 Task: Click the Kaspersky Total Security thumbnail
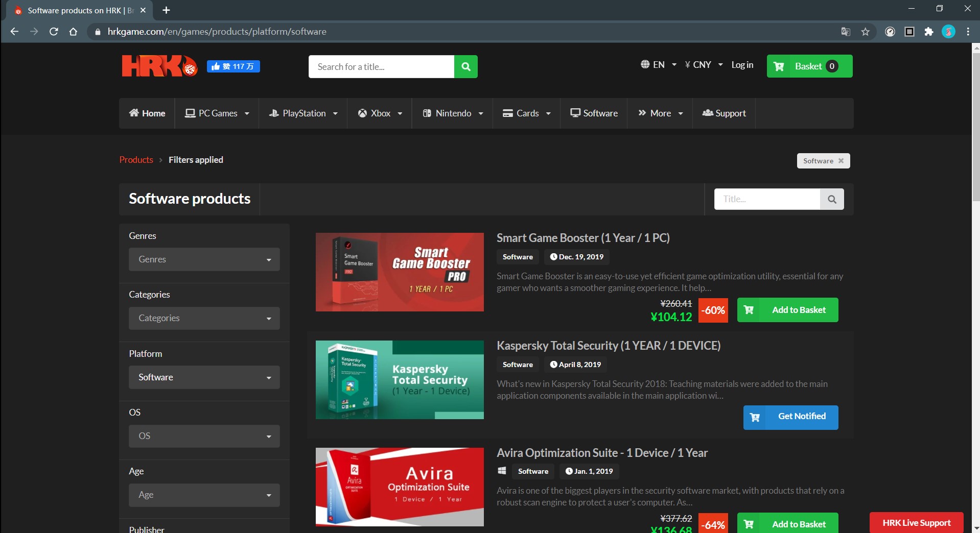(400, 380)
